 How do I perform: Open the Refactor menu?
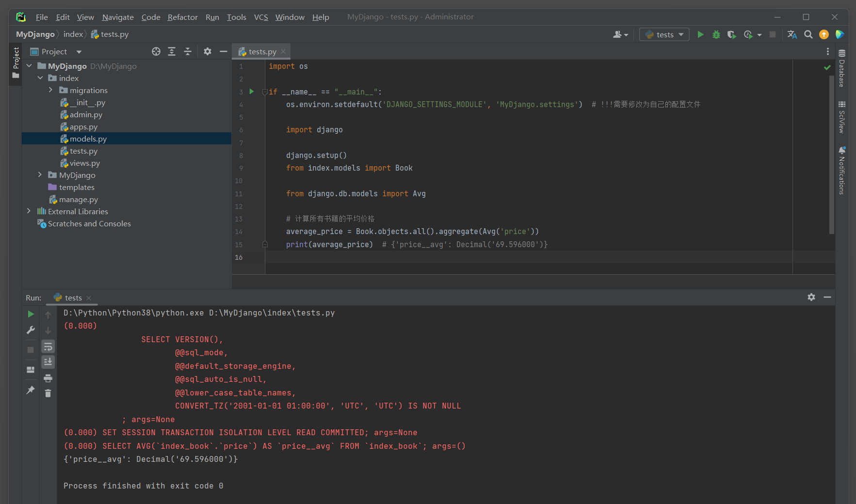tap(182, 17)
